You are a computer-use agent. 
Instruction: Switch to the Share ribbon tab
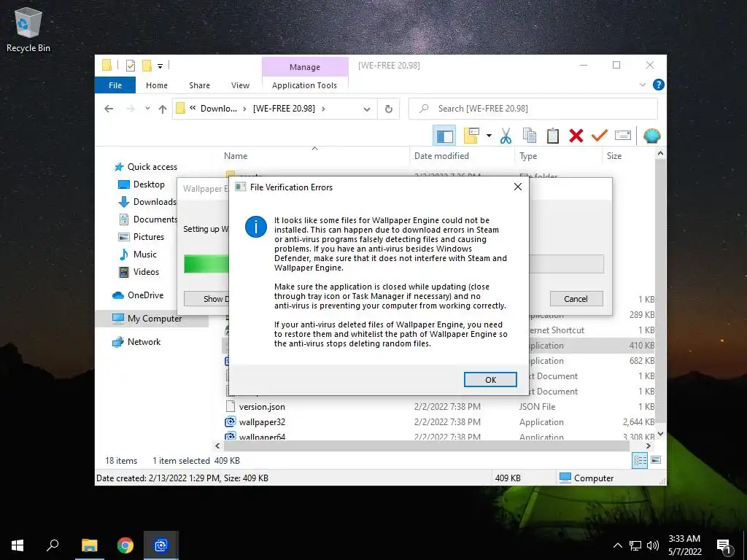tap(199, 85)
